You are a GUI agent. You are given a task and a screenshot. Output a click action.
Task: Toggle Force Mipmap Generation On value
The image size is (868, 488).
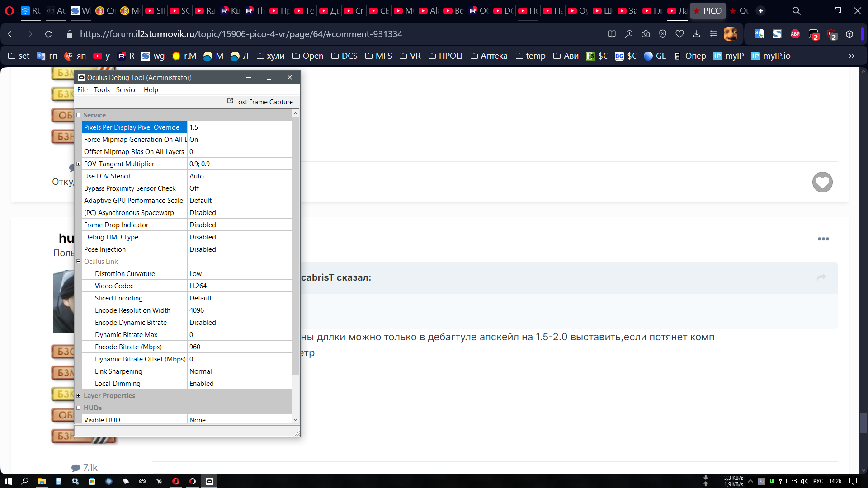click(x=239, y=140)
